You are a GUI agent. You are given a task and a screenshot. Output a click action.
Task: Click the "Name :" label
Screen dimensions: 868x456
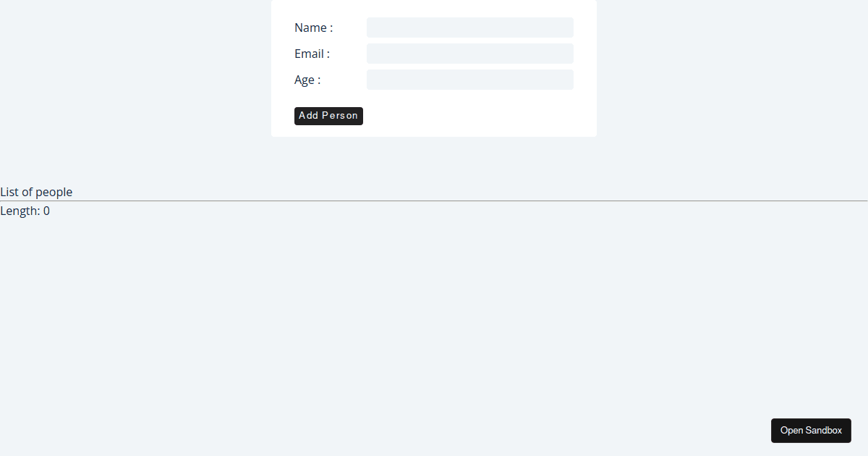(313, 28)
